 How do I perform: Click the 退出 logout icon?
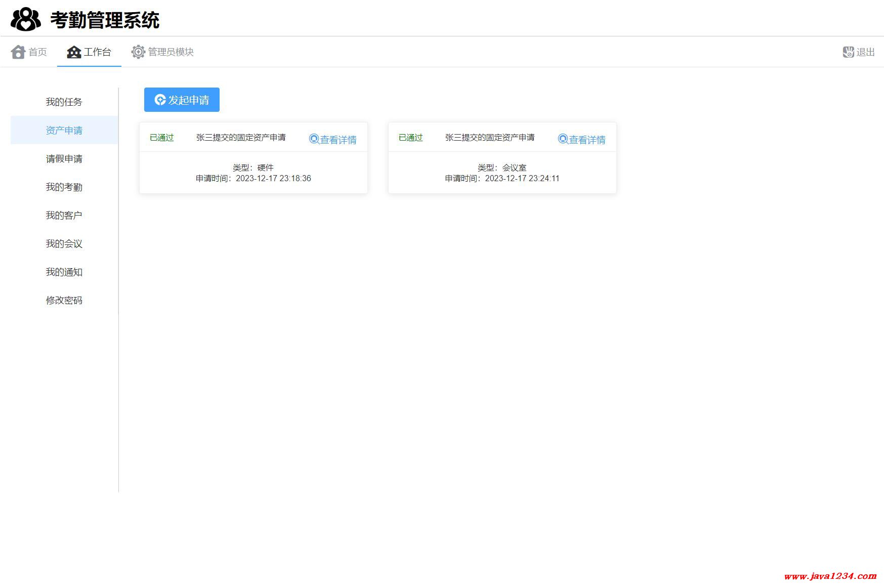[848, 52]
